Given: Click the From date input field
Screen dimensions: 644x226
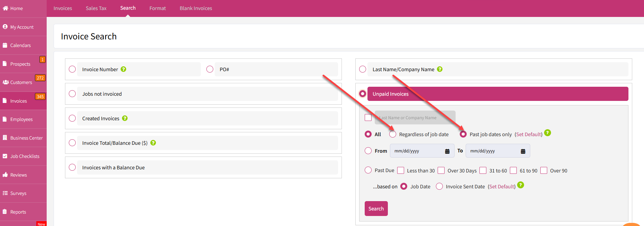Looking at the screenshot, I should pos(422,151).
